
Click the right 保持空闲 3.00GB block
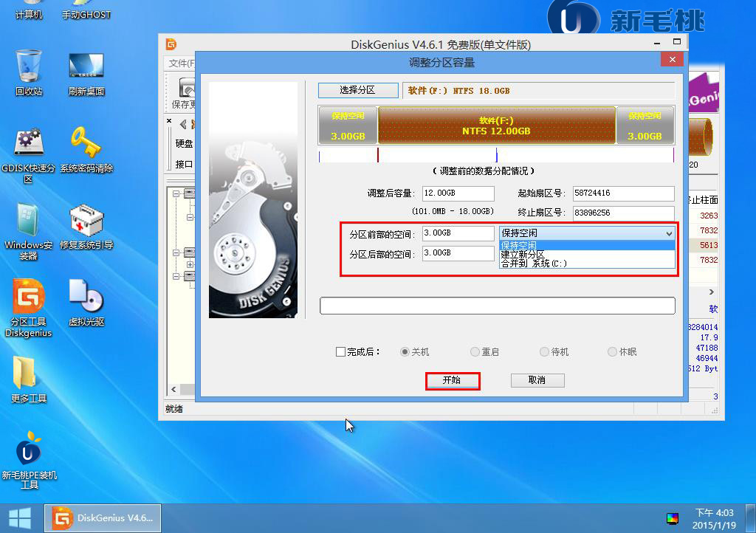pyautogui.click(x=645, y=125)
